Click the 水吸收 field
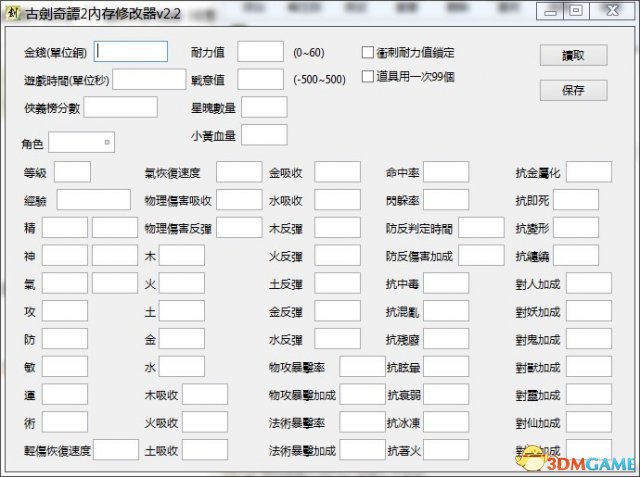The height and width of the screenshot is (477, 640). coord(338,200)
